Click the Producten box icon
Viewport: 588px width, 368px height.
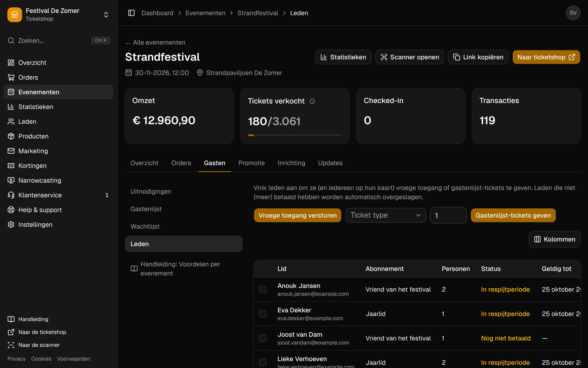click(x=11, y=136)
